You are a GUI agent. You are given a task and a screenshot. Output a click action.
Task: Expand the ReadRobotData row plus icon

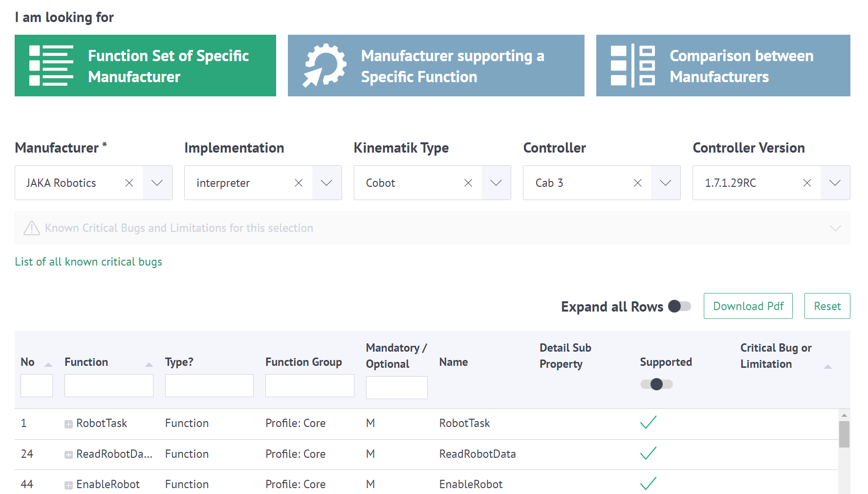(x=69, y=455)
